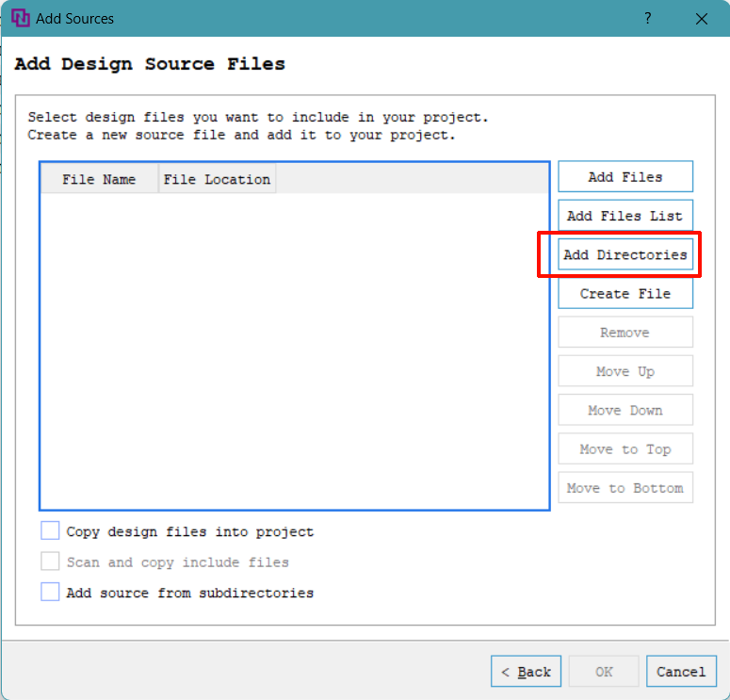
Task: Click the File Location column header
Action: pyautogui.click(x=217, y=179)
